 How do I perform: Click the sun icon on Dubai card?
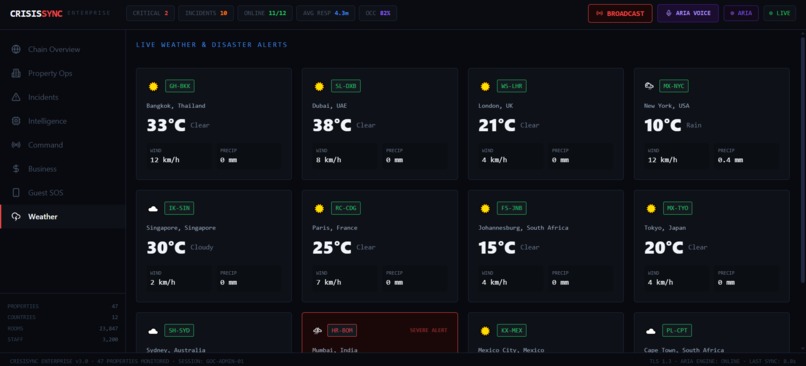pyautogui.click(x=319, y=86)
